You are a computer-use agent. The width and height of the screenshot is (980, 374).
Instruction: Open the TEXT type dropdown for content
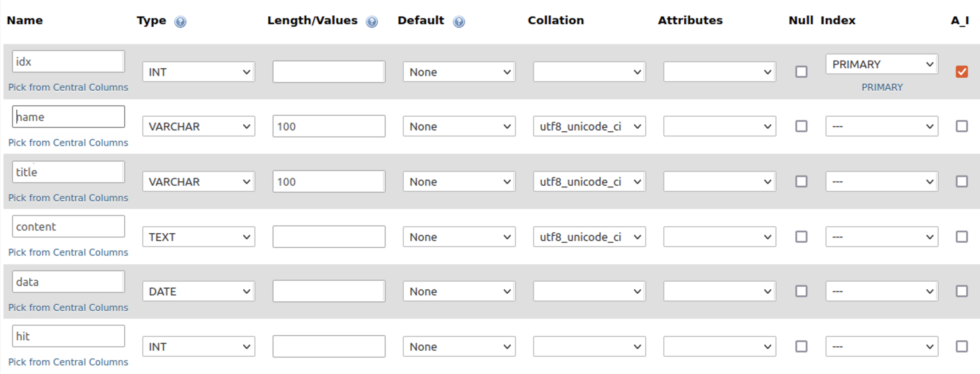[198, 237]
